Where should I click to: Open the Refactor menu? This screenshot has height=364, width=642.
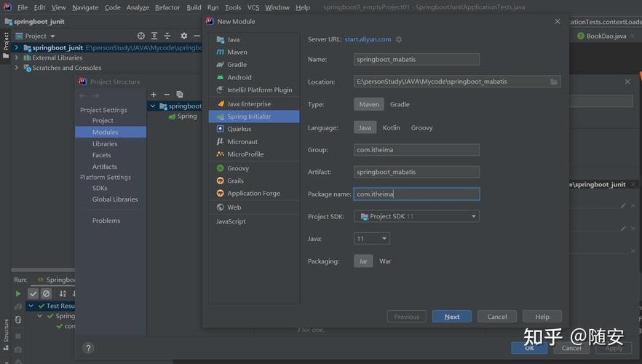pos(167,7)
